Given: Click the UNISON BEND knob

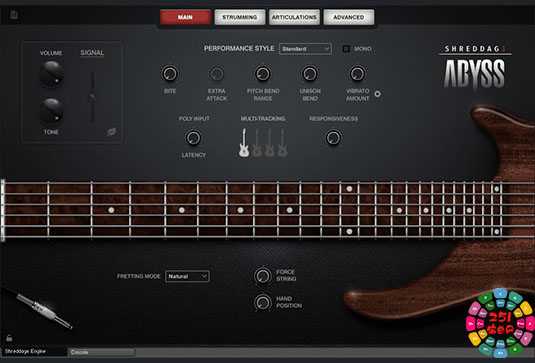Looking at the screenshot, I should pos(310,74).
